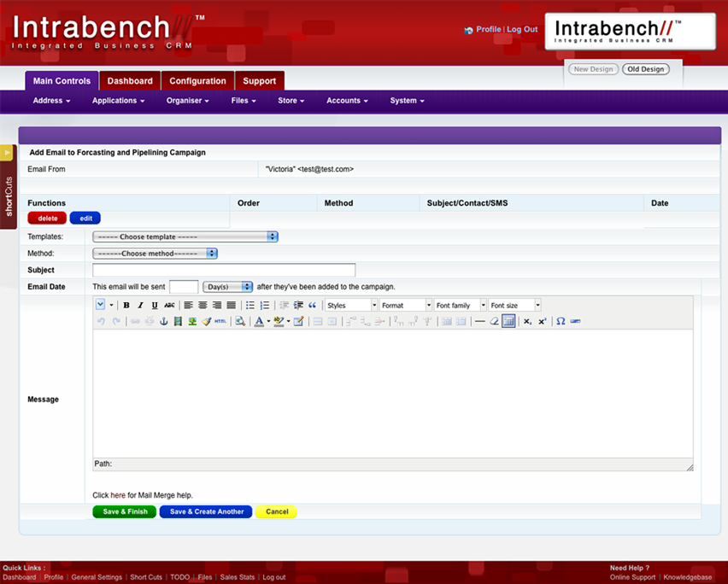The image size is (728, 584).
Task: Click the edit CSS style pencil icon
Action: (298, 321)
